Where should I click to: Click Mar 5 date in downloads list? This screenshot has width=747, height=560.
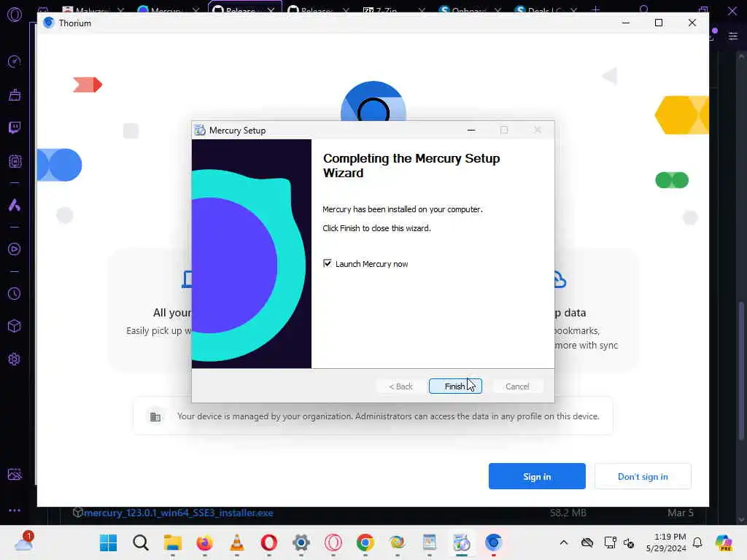tap(681, 513)
